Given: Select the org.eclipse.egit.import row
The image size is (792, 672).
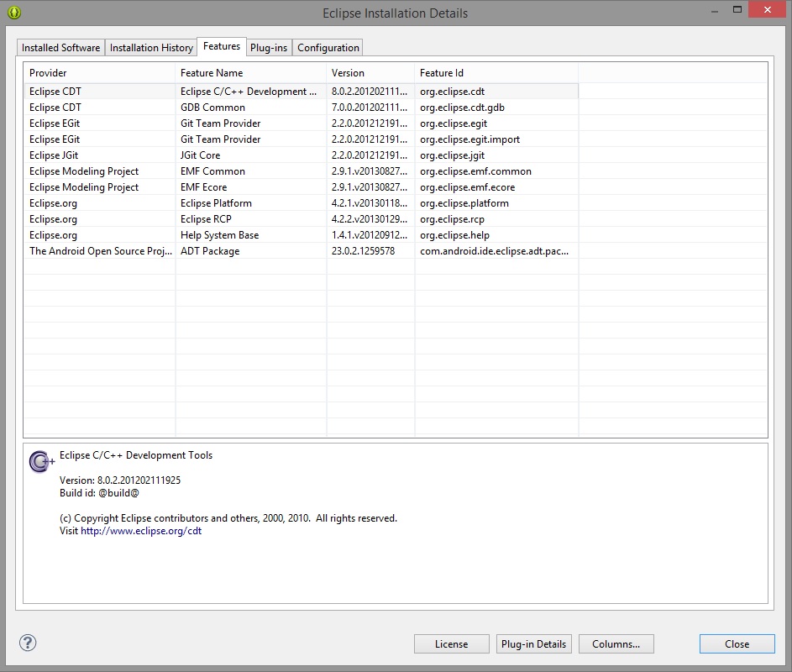Looking at the screenshot, I should click(x=301, y=139).
